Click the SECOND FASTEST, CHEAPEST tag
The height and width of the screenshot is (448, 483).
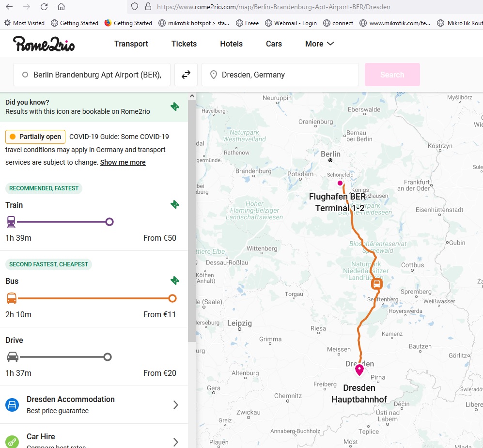48,264
